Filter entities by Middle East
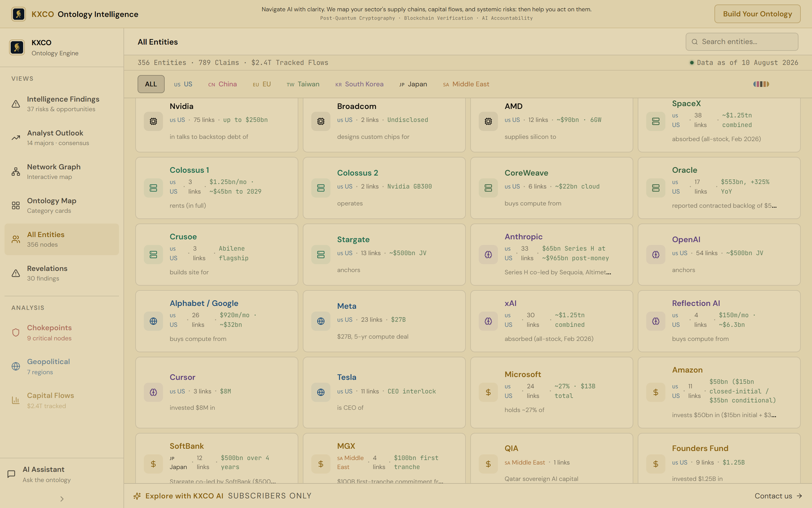Screen dimensions: 812x508 [x=466, y=84]
